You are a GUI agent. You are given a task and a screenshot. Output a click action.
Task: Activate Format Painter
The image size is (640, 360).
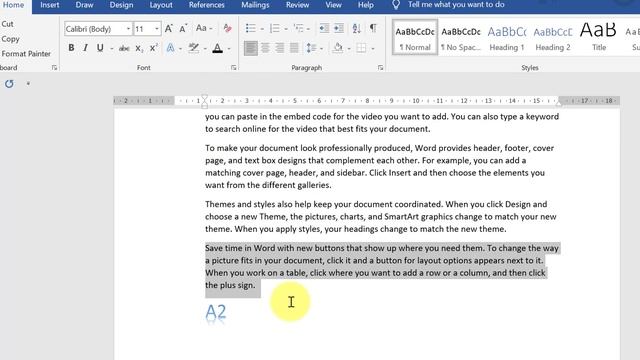coord(26,53)
